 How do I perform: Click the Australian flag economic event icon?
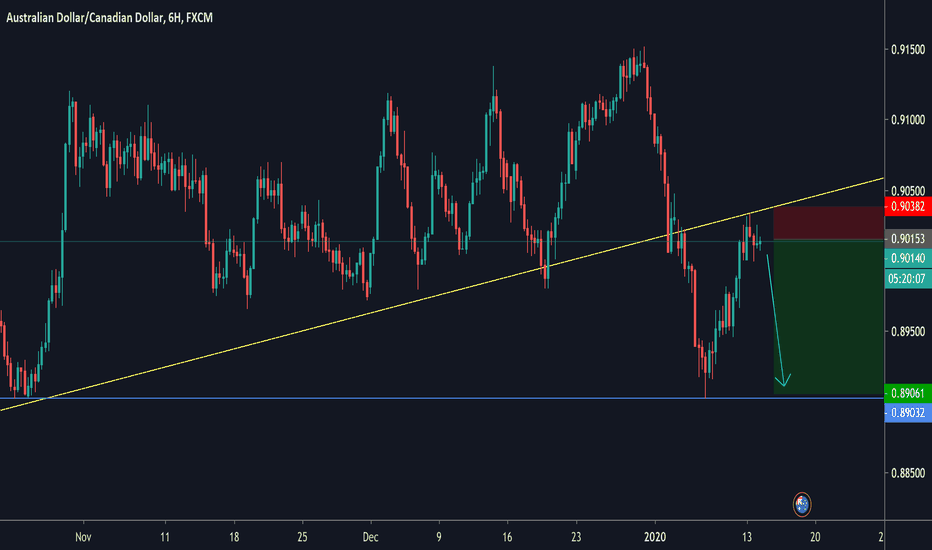point(801,504)
